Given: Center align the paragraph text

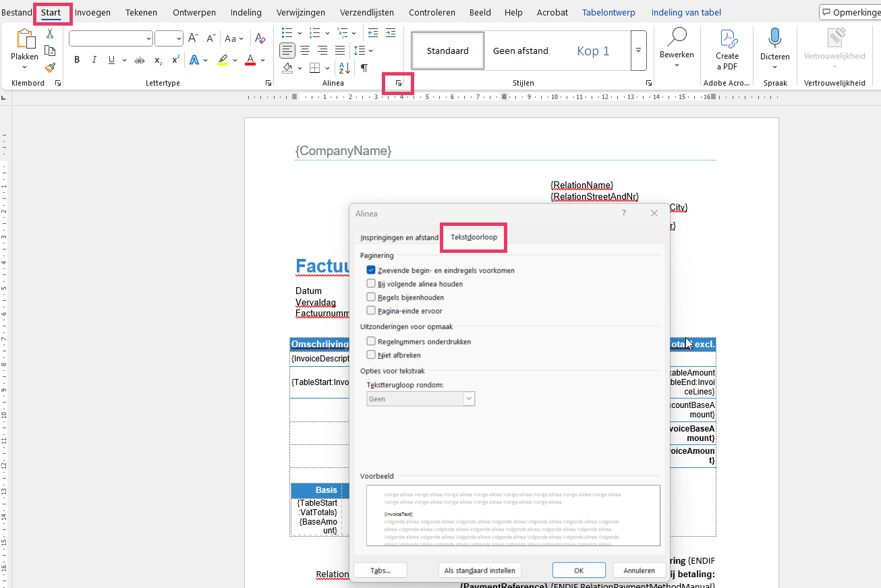Looking at the screenshot, I should click(x=305, y=51).
